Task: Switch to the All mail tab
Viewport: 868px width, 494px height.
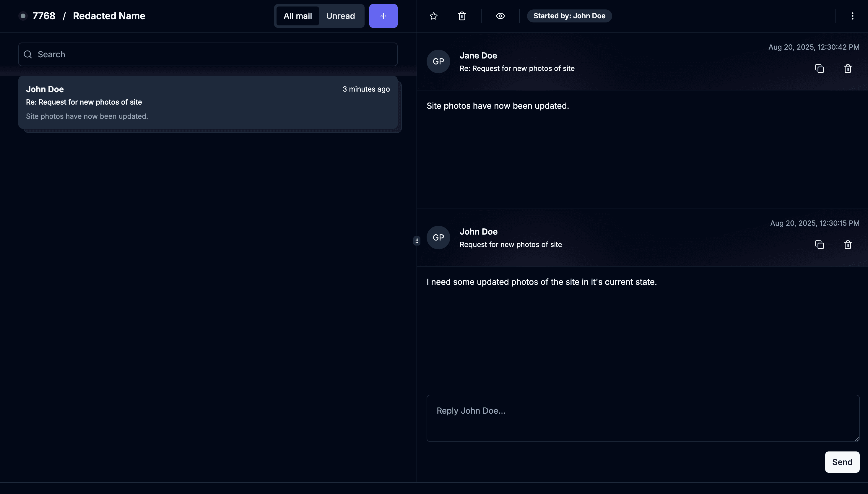Action: pyautogui.click(x=298, y=16)
